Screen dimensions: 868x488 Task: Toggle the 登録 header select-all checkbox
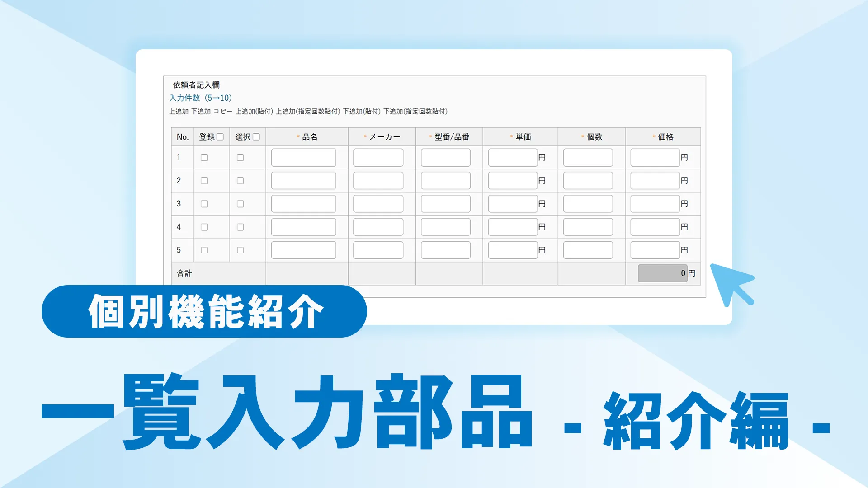click(x=220, y=136)
